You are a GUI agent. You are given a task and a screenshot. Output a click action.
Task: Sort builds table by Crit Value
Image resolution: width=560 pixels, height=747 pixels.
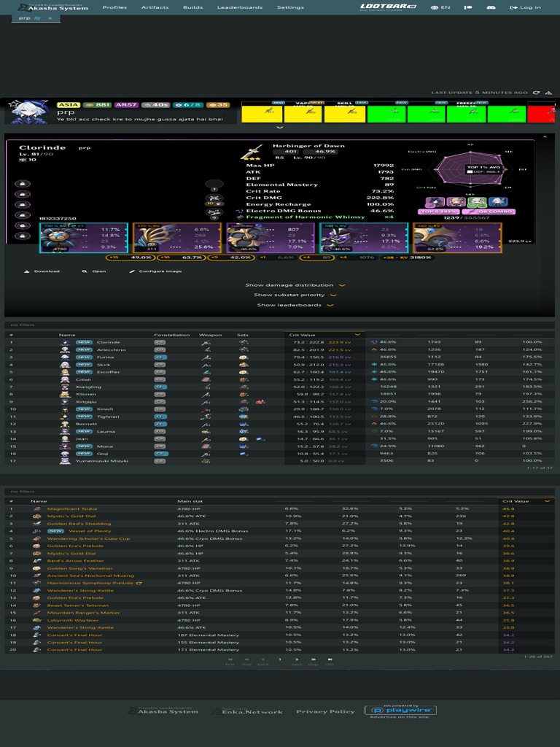point(324,335)
